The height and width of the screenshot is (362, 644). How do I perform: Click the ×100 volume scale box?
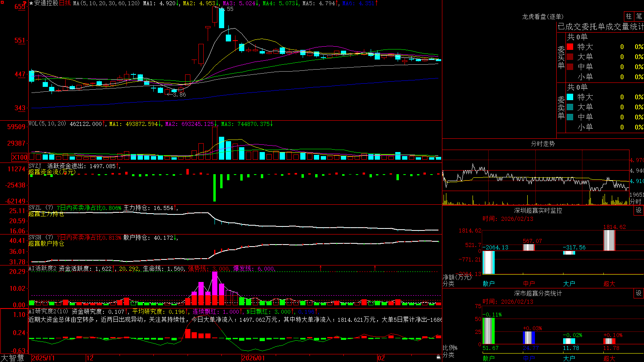[19, 157]
